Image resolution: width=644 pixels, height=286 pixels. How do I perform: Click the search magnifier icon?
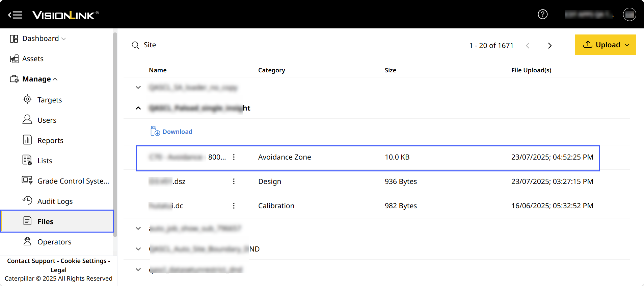pos(135,45)
